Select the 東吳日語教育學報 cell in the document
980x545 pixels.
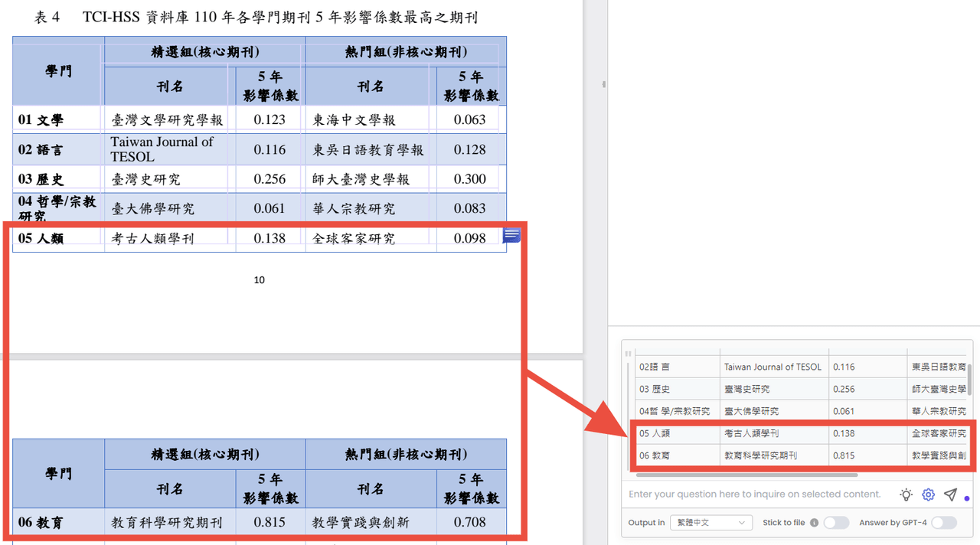coord(371,149)
